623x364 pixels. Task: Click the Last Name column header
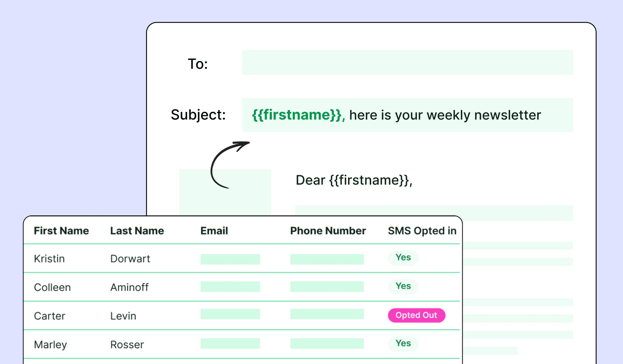[137, 231]
